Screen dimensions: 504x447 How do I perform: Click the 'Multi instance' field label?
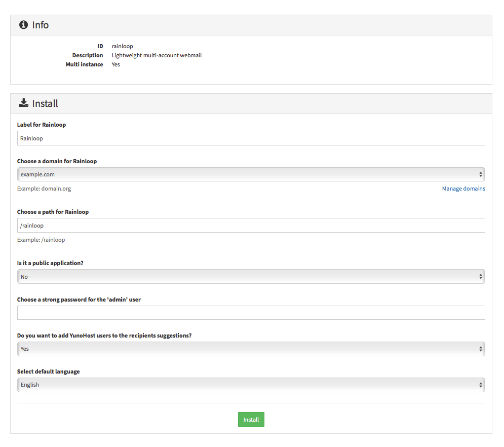coord(84,64)
